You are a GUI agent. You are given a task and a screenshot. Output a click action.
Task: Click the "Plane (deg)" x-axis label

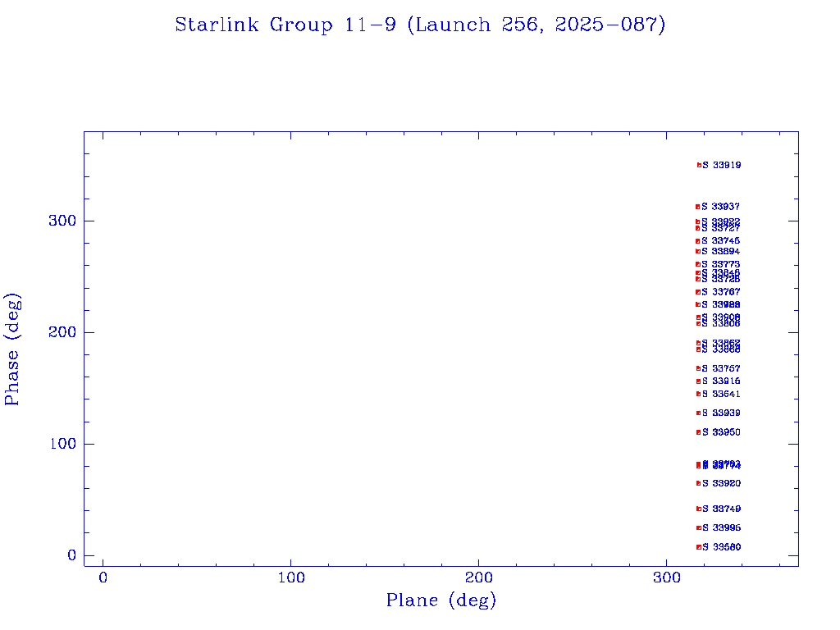point(441,601)
